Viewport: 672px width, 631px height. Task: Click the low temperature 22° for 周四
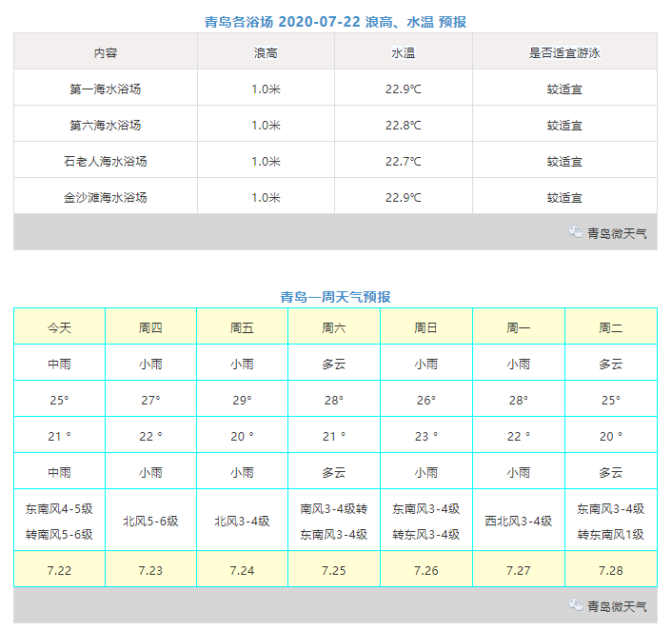click(x=150, y=436)
